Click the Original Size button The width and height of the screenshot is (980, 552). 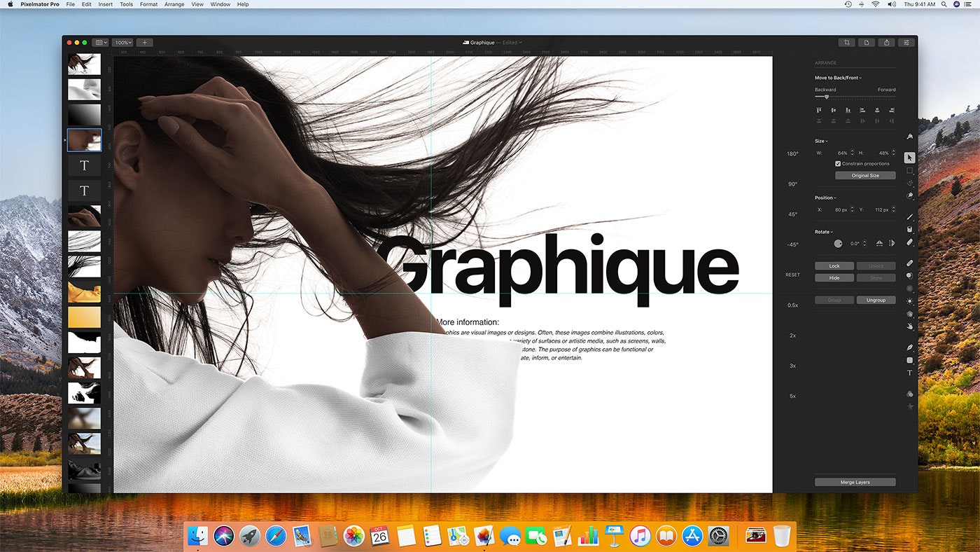tap(865, 175)
